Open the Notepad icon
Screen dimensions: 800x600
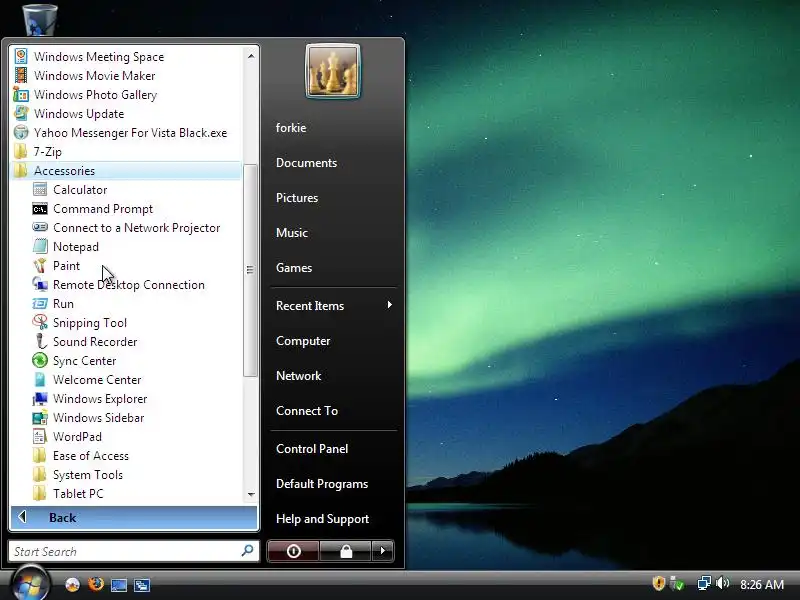40,246
